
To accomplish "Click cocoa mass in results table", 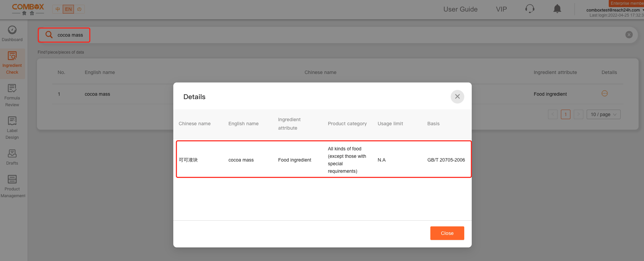I will 97,94.
